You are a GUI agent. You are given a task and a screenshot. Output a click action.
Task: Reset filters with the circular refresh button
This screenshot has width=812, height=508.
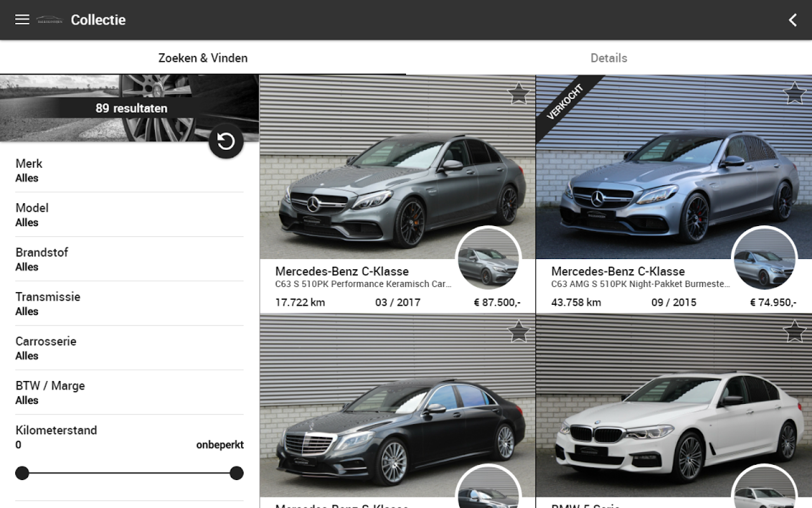tap(226, 141)
